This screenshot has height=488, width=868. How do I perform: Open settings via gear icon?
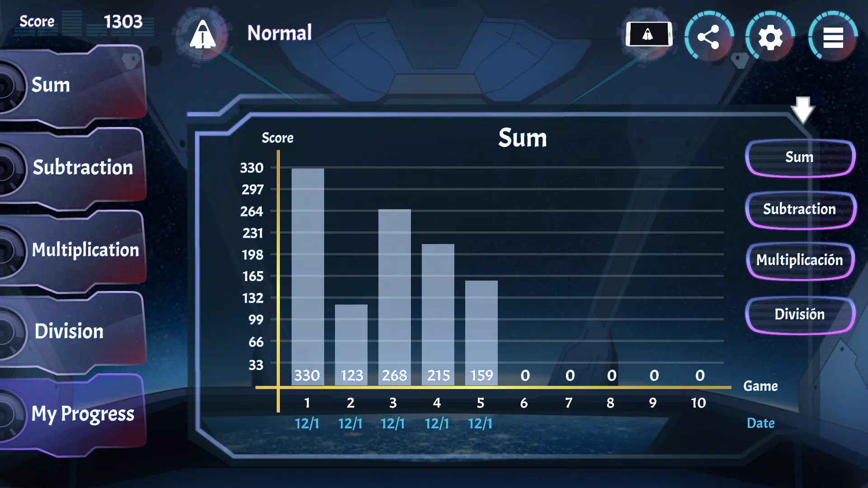tap(769, 38)
